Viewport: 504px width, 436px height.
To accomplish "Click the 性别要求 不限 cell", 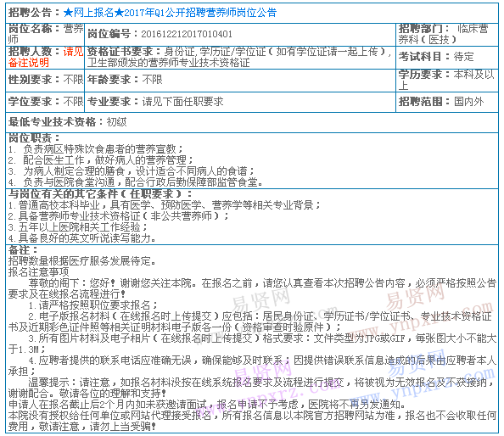I will click(45, 80).
